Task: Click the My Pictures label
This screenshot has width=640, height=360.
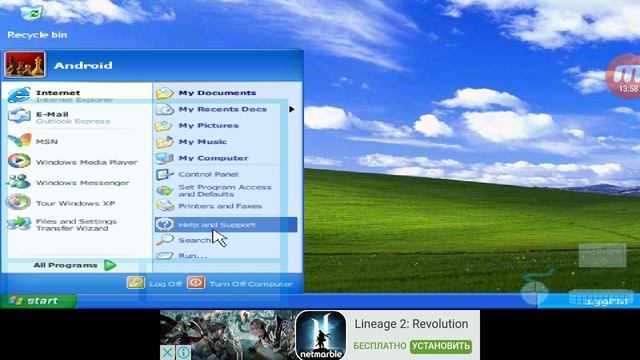Action: (x=209, y=125)
